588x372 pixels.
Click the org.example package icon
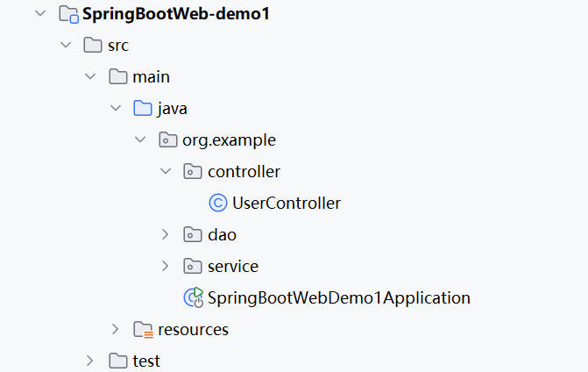point(167,140)
